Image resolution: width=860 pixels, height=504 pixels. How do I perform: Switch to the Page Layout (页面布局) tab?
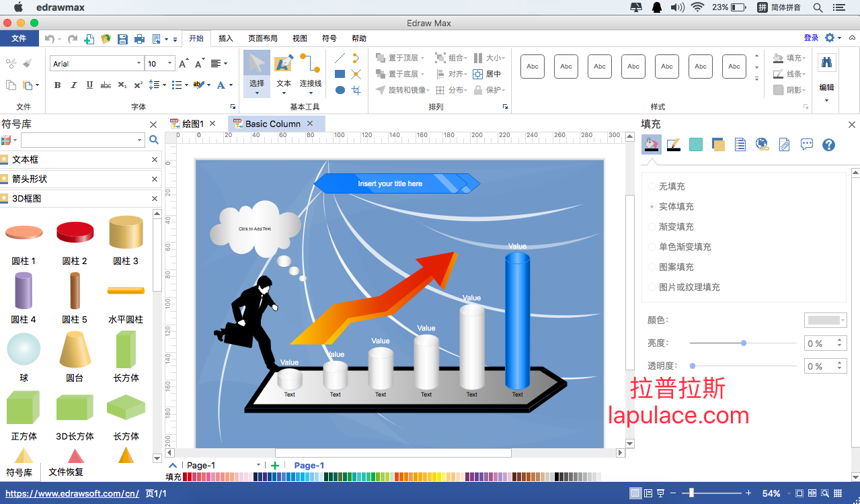pos(263,38)
